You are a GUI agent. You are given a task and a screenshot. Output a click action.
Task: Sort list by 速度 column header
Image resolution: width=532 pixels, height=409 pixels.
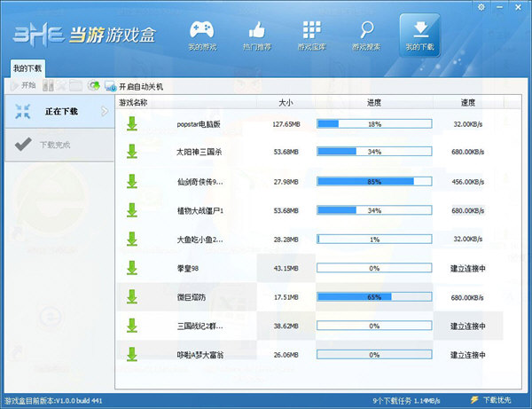coord(466,103)
